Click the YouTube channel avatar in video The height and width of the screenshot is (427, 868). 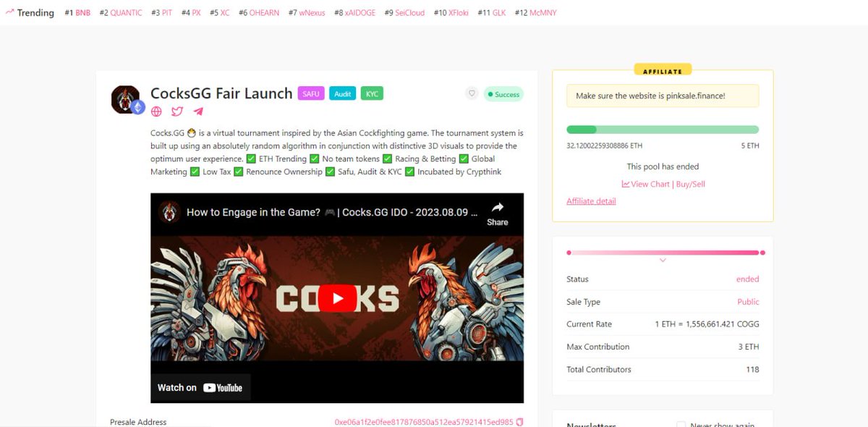click(x=169, y=212)
